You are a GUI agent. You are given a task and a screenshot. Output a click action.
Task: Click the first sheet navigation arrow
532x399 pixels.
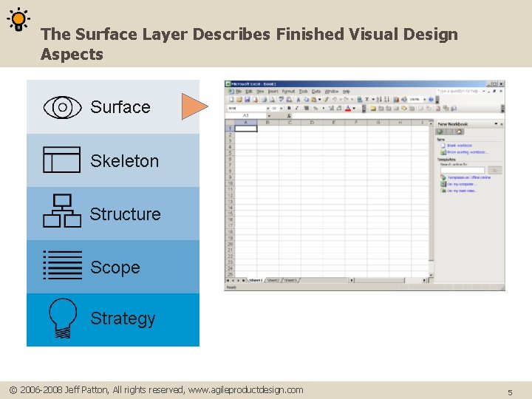coord(228,281)
